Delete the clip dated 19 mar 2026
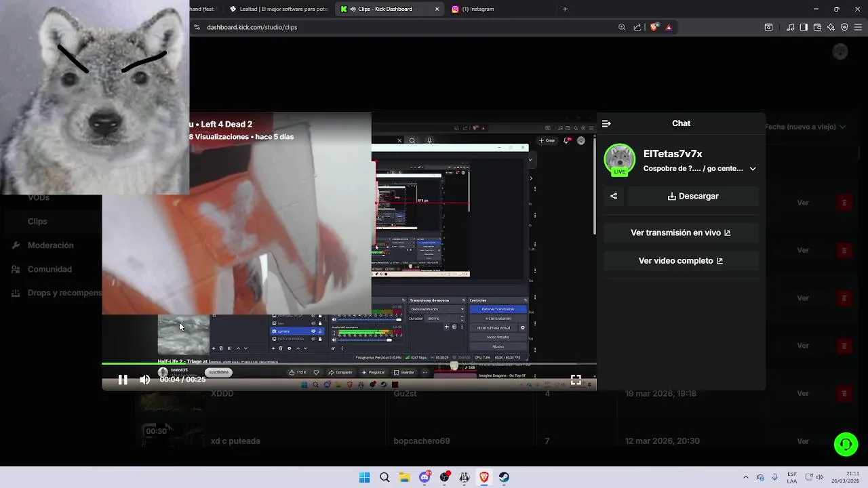This screenshot has height=488, width=868. (x=844, y=394)
